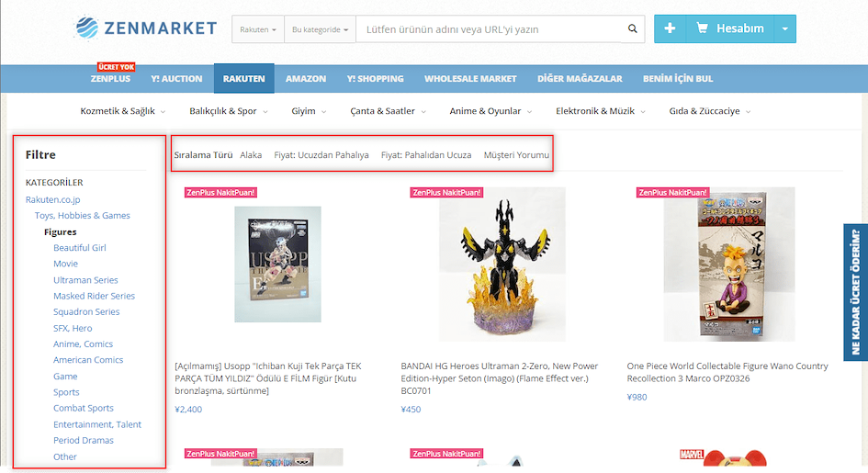Click ZenPlus NakitPuan badge on Ultraman item
The width and height of the screenshot is (868, 473).
point(446,193)
